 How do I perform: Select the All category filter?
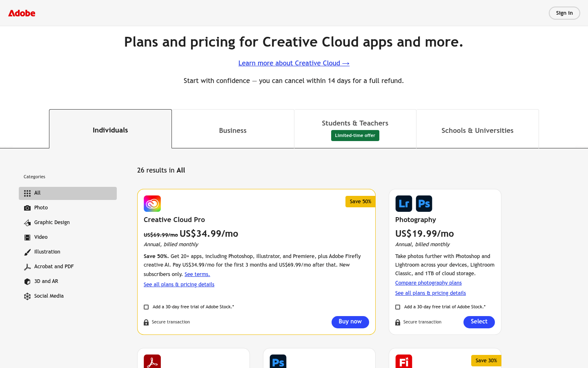pyautogui.click(x=68, y=193)
